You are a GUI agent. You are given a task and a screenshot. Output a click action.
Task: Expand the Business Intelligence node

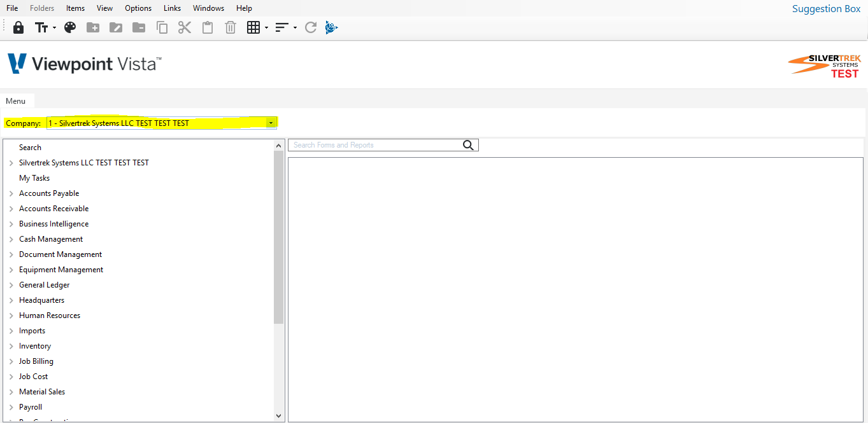pos(11,224)
